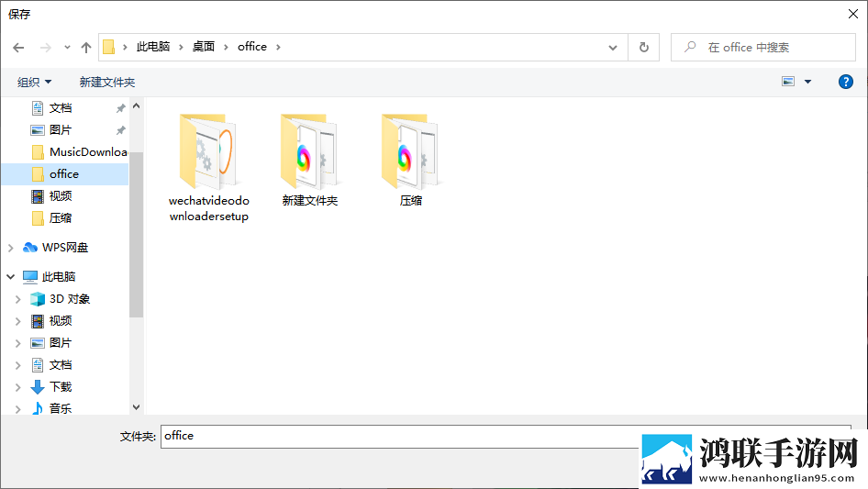Expand 视频 under 此电脑
This screenshot has width=868, height=489.
pyautogui.click(x=17, y=321)
